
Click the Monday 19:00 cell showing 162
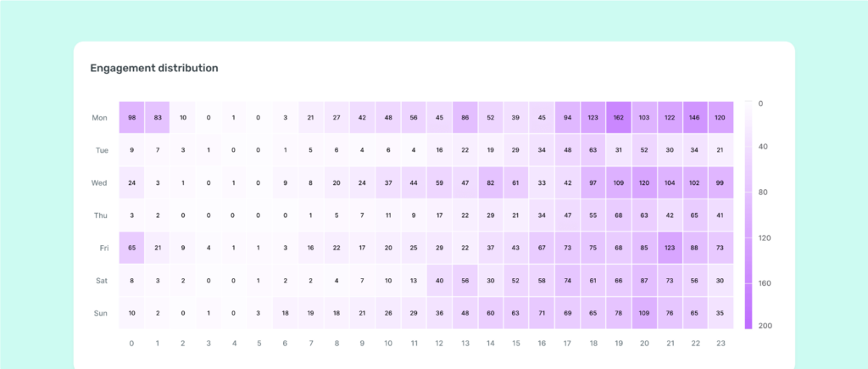pos(619,117)
